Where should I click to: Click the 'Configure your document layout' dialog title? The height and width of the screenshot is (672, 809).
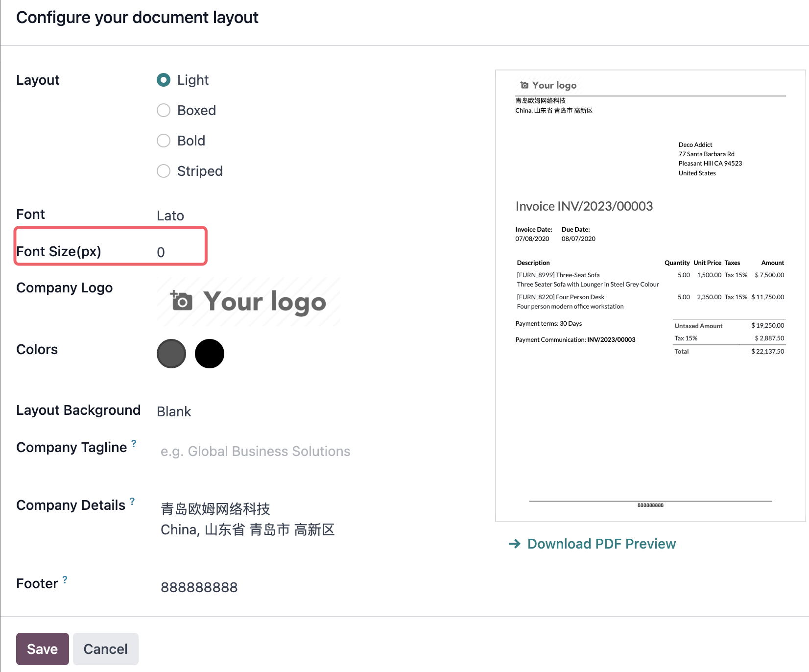point(137,17)
